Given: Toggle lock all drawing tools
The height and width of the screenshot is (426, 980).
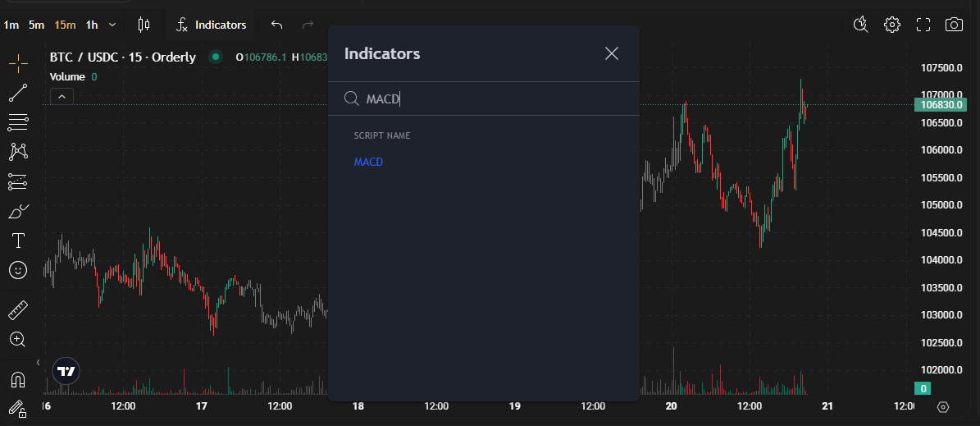Looking at the screenshot, I should (18, 408).
